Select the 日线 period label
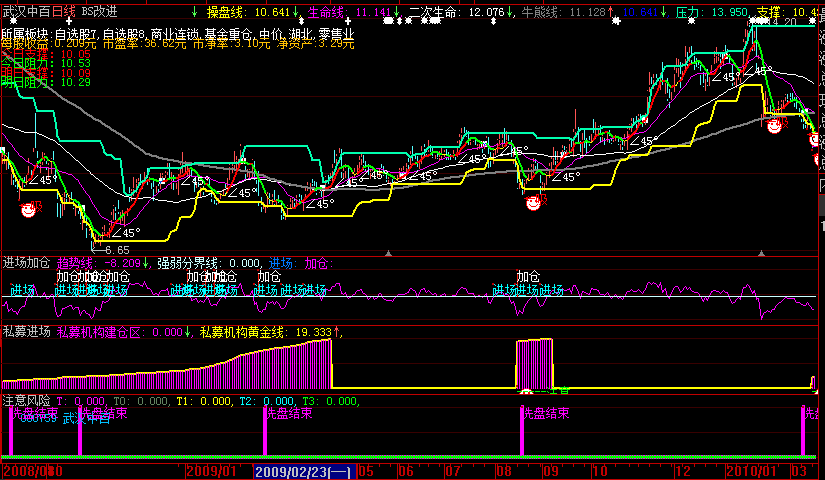Image resolution: width=825 pixels, height=480 pixels. coord(64,11)
